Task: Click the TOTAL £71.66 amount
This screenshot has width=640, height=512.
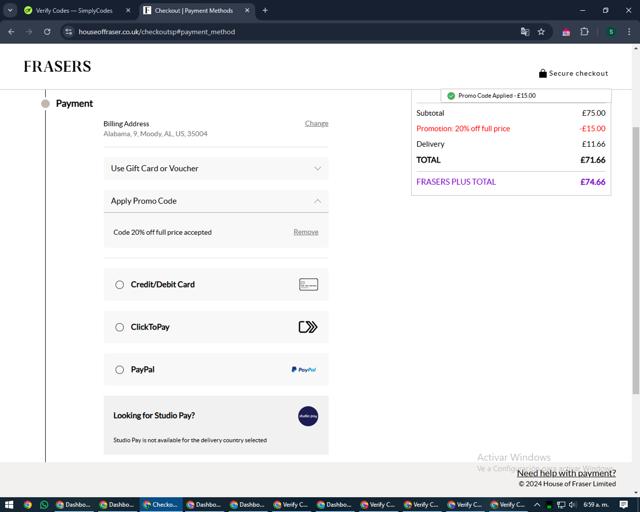Action: 593,160
